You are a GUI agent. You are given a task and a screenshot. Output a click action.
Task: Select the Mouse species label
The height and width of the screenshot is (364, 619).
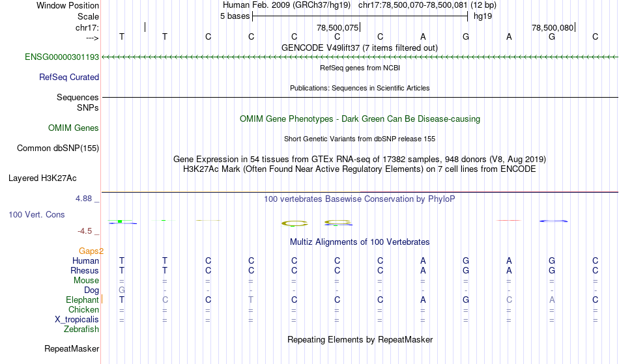tap(86, 281)
